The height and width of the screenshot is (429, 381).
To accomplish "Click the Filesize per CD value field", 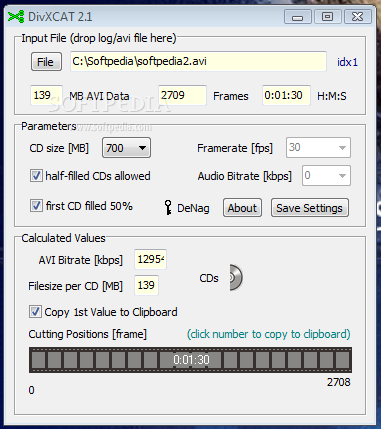I will tap(146, 285).
